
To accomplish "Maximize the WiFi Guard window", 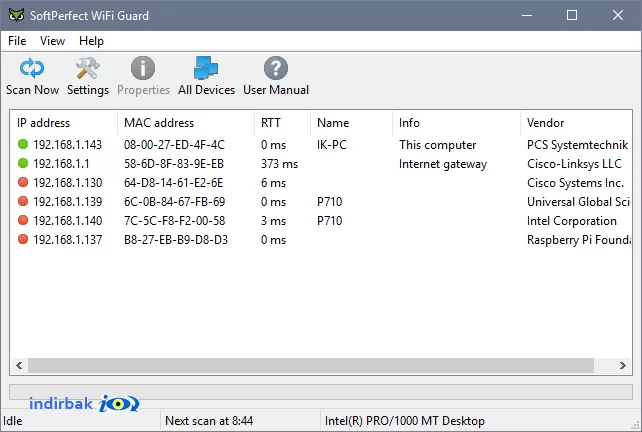I will pos(572,16).
